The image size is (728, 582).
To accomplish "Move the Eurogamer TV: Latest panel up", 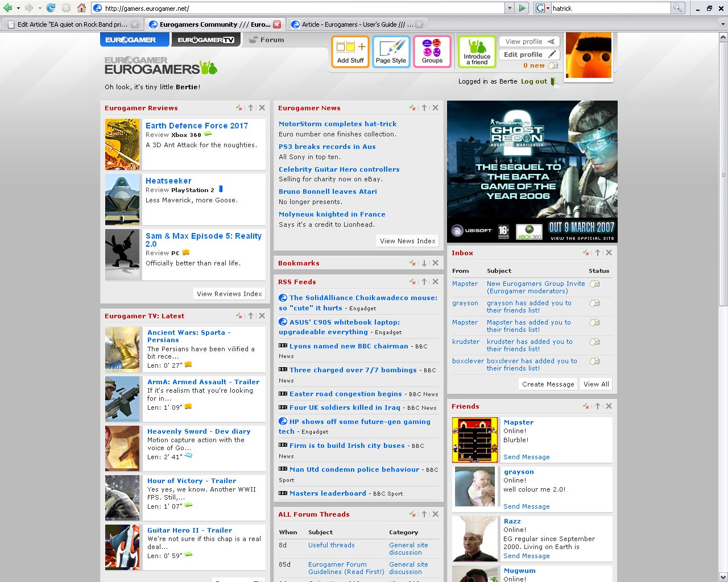I will tap(251, 315).
